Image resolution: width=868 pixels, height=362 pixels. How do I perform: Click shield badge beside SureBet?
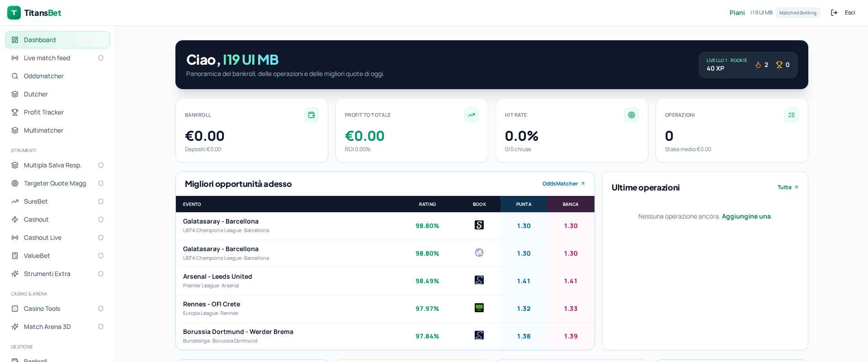pyautogui.click(x=101, y=201)
